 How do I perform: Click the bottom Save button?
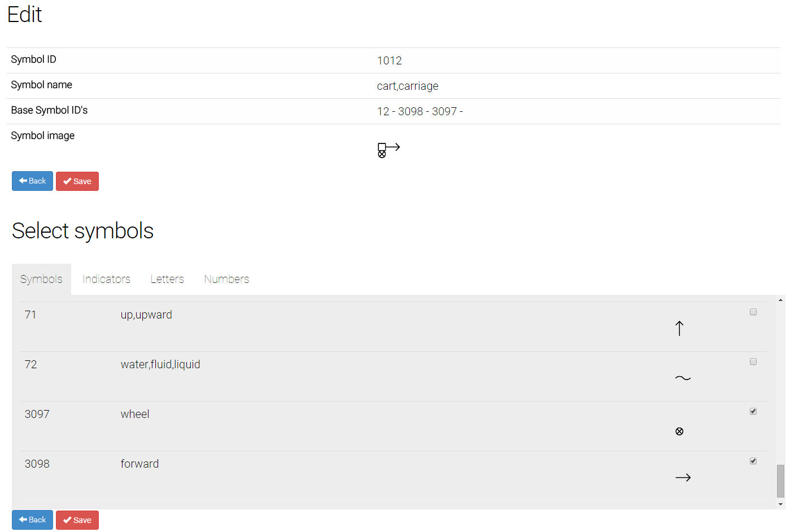(77, 520)
